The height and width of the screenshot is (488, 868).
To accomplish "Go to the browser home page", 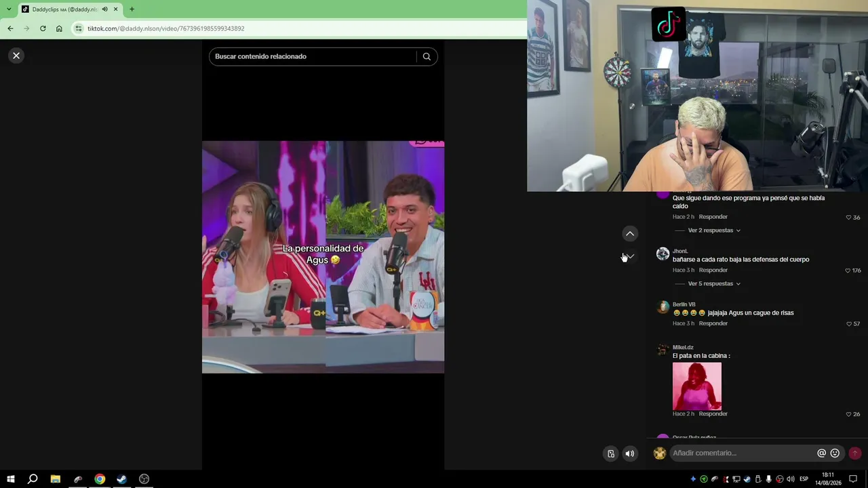I will [x=59, y=28].
